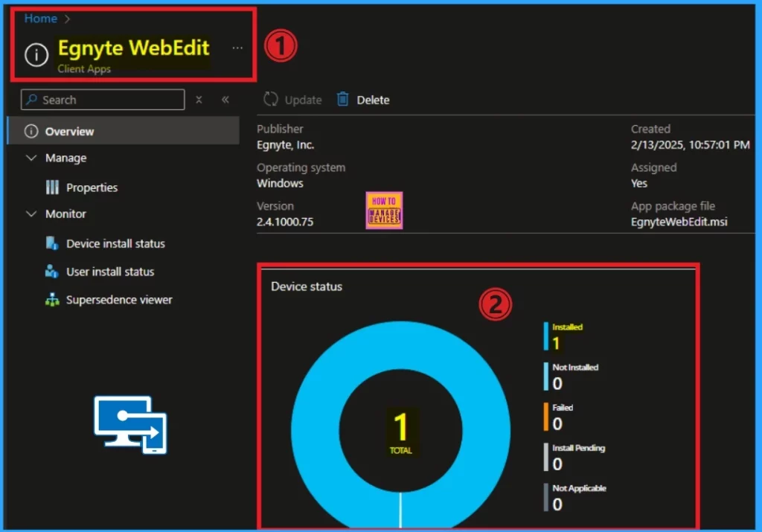The height and width of the screenshot is (532, 762).
Task: Open the ellipsis more options menu
Action: pos(237,48)
